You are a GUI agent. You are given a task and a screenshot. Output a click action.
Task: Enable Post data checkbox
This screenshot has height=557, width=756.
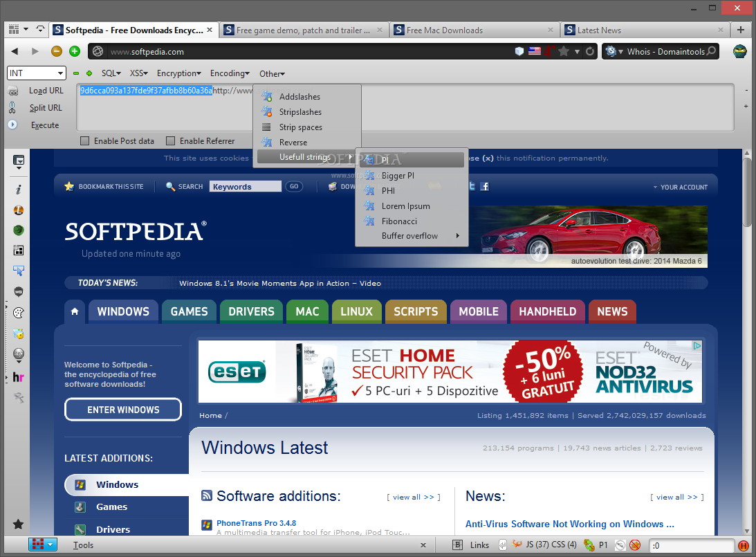pos(85,141)
